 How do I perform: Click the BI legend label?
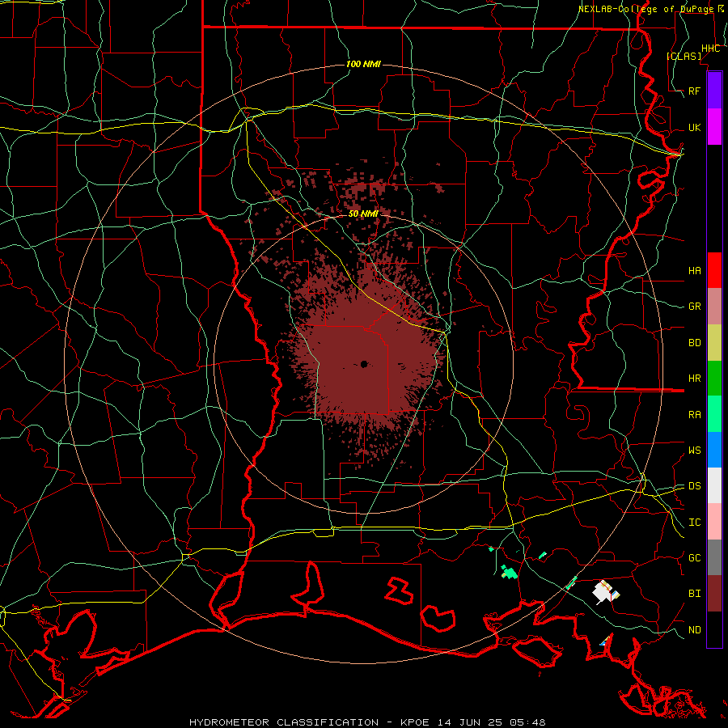click(x=694, y=594)
